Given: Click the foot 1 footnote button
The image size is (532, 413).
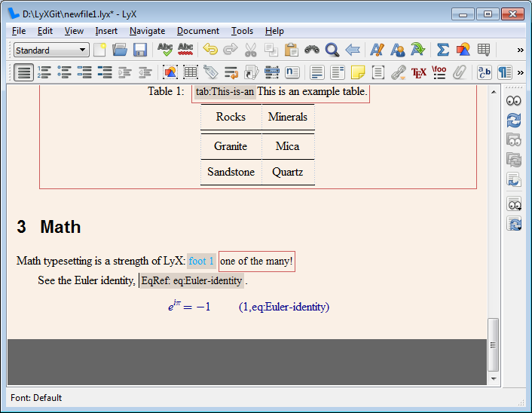Looking at the screenshot, I should (x=201, y=261).
